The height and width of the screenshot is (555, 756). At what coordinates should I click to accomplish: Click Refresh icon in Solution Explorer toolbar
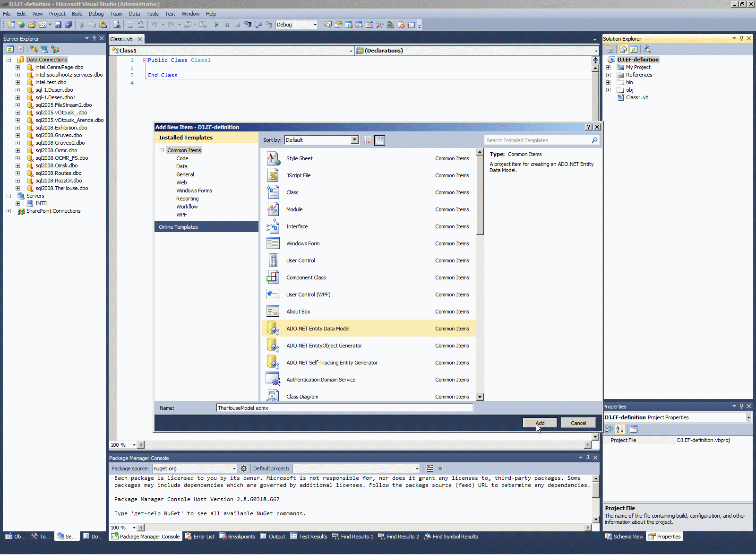click(x=634, y=49)
